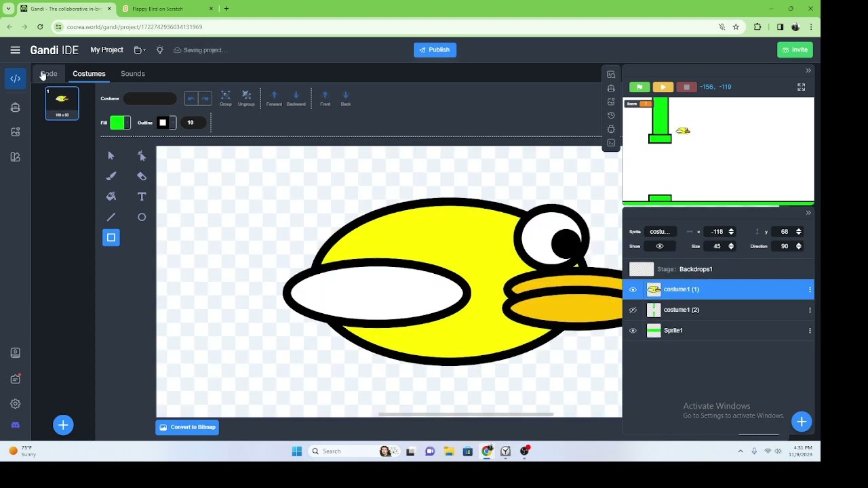Collapse the stage panel chevrons
The height and width of the screenshot is (488, 868).
(808, 70)
